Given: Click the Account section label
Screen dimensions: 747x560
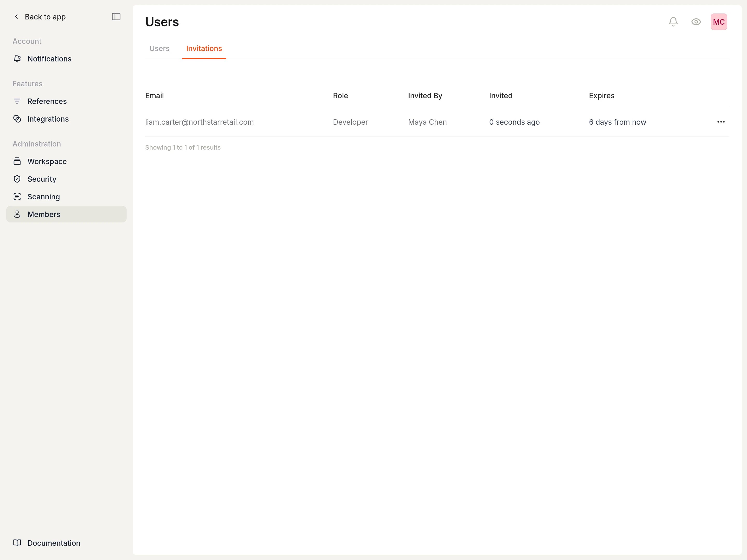Looking at the screenshot, I should pos(27,41).
